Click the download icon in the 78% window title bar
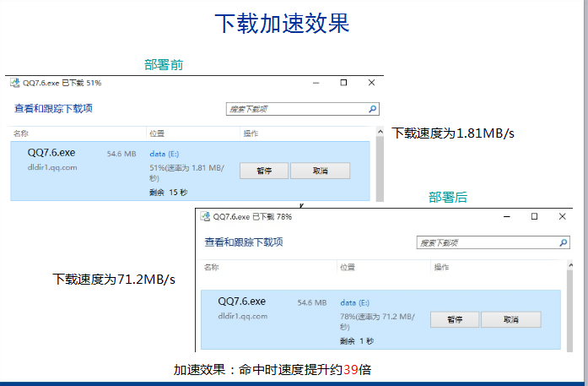The height and width of the screenshot is (386, 588). (206, 217)
